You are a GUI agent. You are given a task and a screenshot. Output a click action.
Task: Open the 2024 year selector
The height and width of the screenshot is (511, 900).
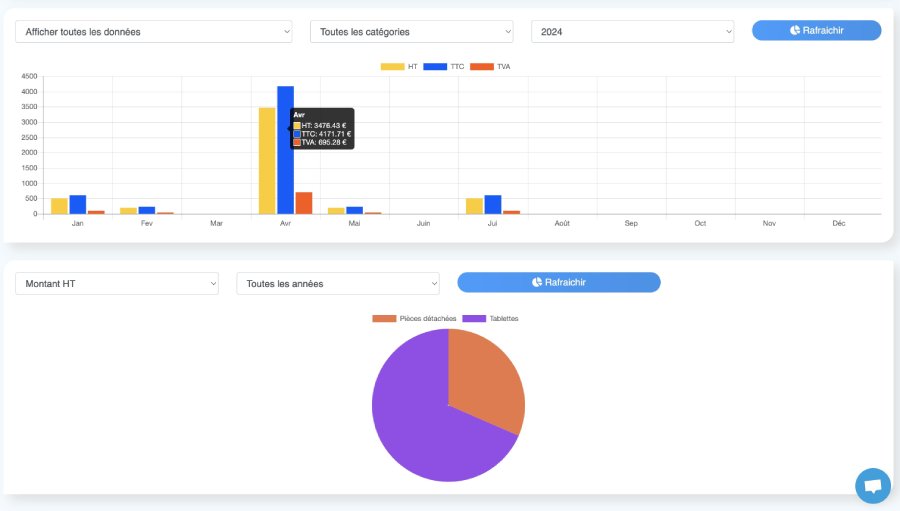[x=632, y=32]
